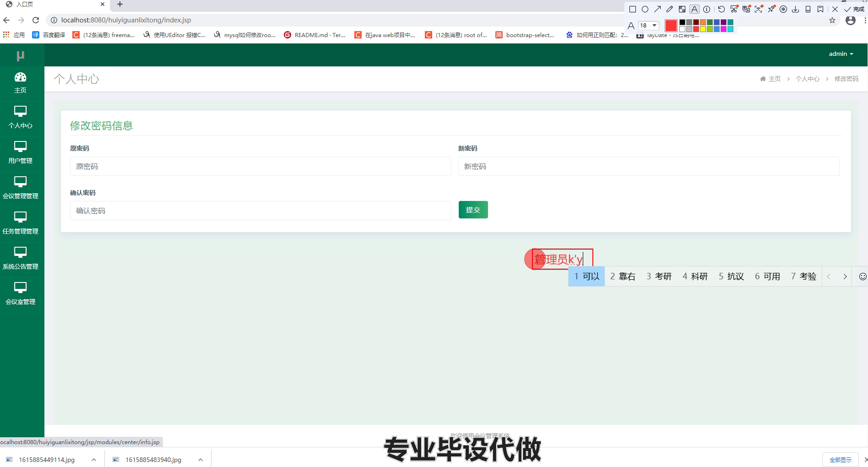Select the text annotation tool
The height and width of the screenshot is (467, 868).
pyautogui.click(x=694, y=9)
